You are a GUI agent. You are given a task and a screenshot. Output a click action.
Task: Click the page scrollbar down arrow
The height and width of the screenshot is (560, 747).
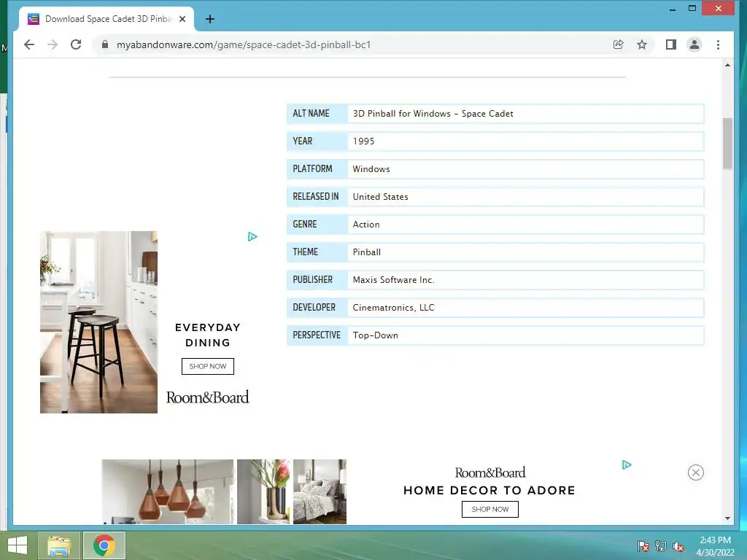727,518
